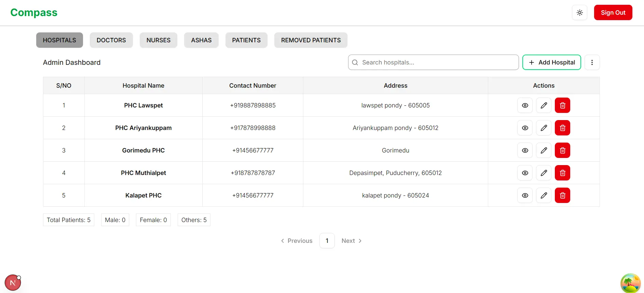Image resolution: width=644 pixels, height=293 pixels.
Task: Click the Address column header
Action: point(396,86)
